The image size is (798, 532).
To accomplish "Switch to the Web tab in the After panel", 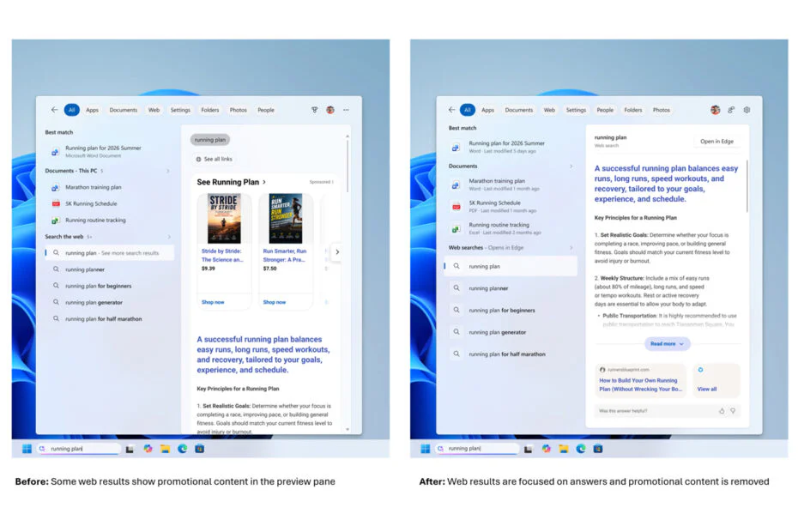I will click(549, 110).
